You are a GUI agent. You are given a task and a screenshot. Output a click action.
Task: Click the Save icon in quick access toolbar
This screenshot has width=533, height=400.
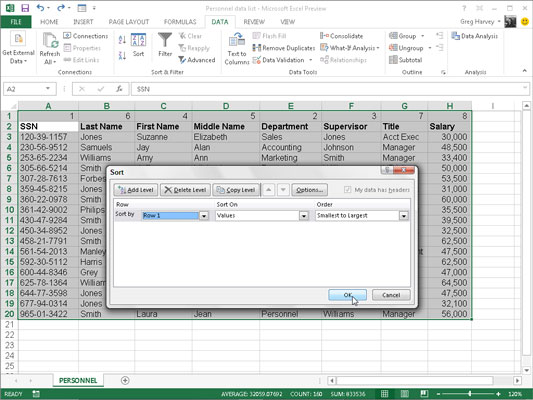click(x=25, y=8)
